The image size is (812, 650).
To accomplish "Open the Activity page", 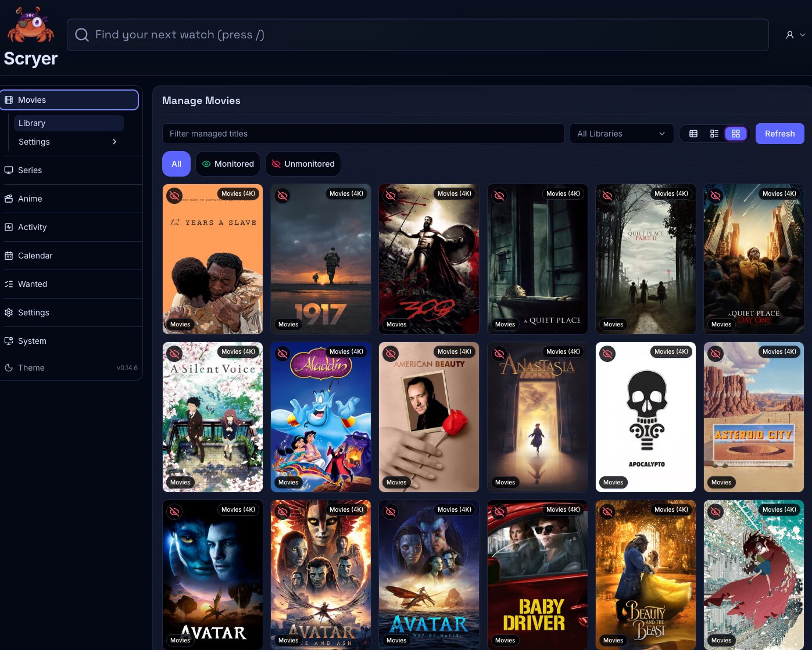I will point(71,227).
